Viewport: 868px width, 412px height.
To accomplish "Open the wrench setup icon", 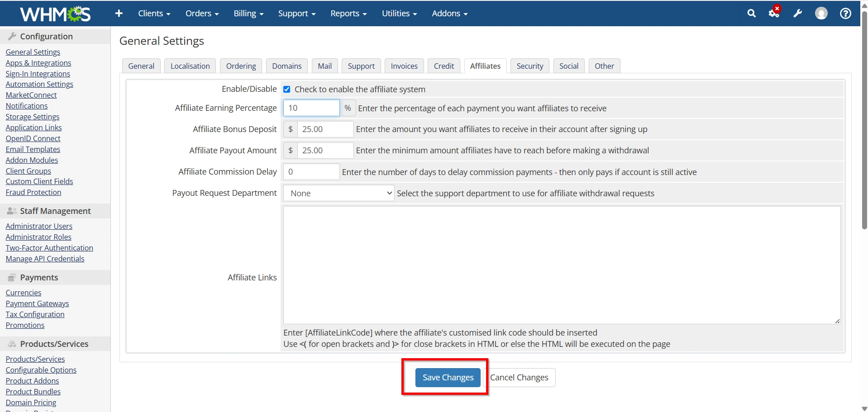I will [798, 14].
